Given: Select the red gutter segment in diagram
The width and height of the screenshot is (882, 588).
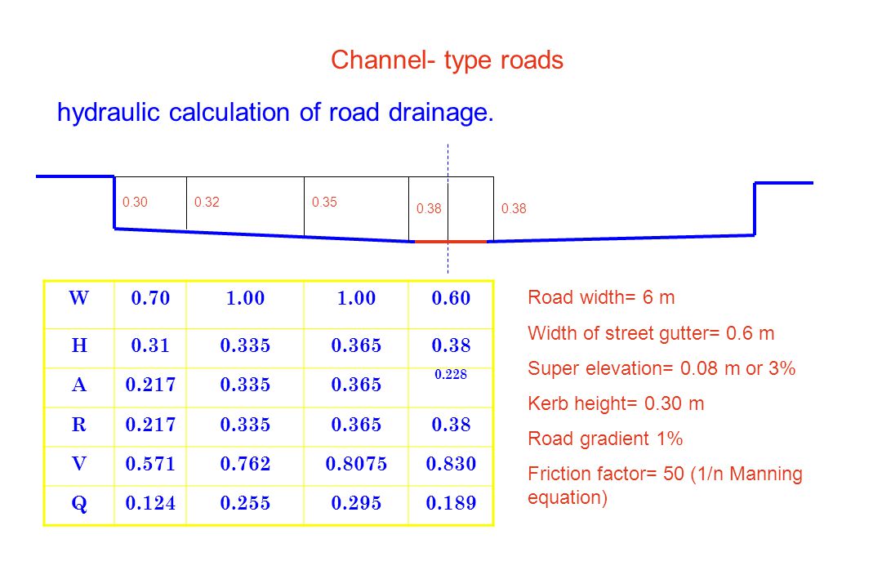Looking at the screenshot, I should 451,242.
